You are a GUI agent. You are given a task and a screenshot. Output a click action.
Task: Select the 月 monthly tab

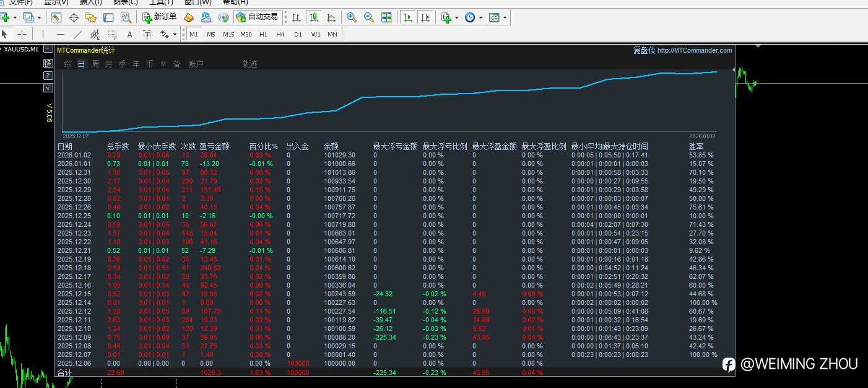click(109, 64)
